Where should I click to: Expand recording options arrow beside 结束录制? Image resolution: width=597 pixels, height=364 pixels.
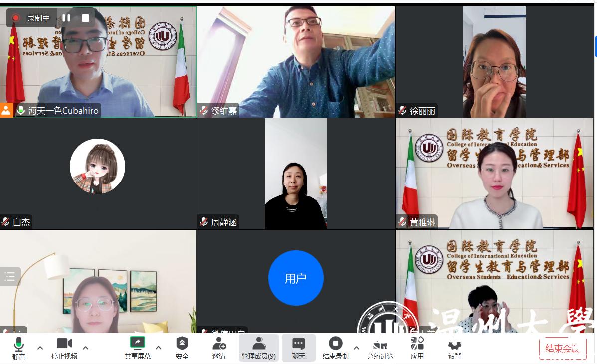tap(356, 348)
